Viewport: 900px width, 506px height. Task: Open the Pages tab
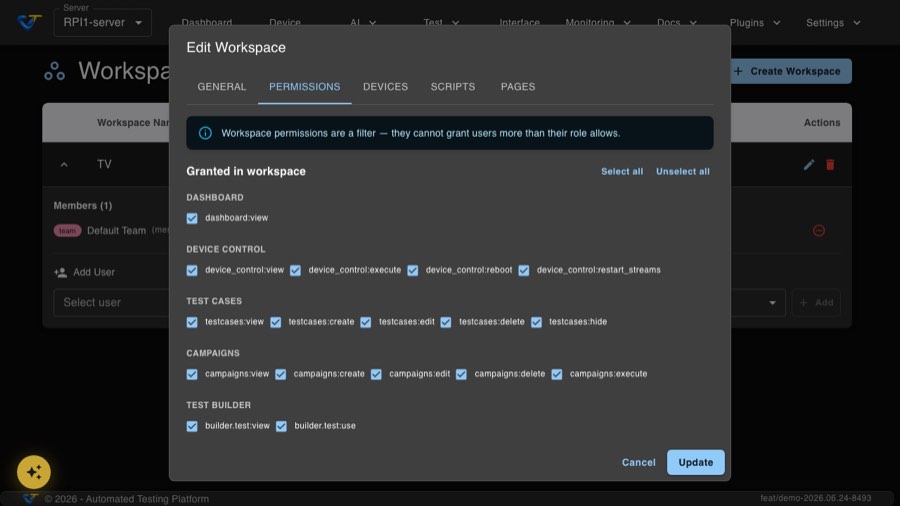(x=518, y=87)
